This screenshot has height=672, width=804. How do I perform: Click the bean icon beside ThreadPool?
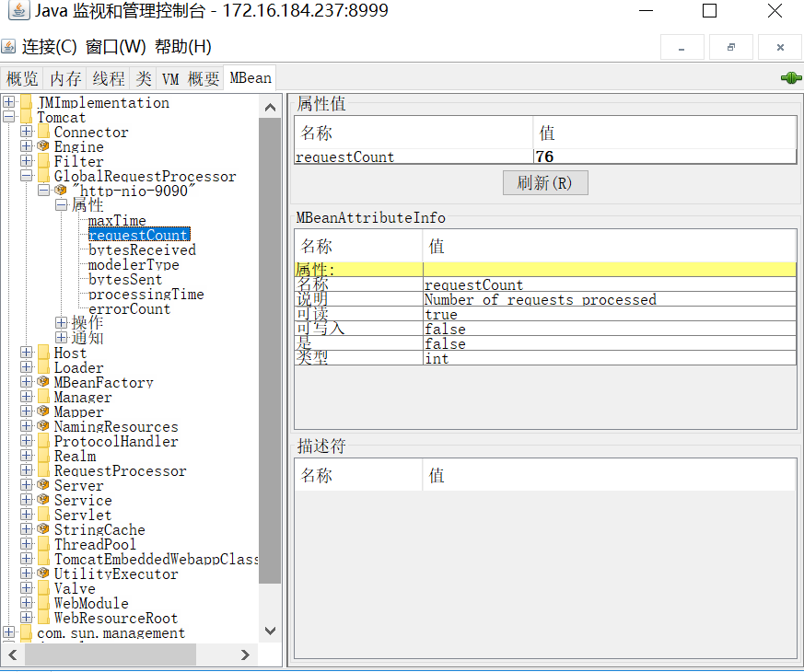(43, 544)
